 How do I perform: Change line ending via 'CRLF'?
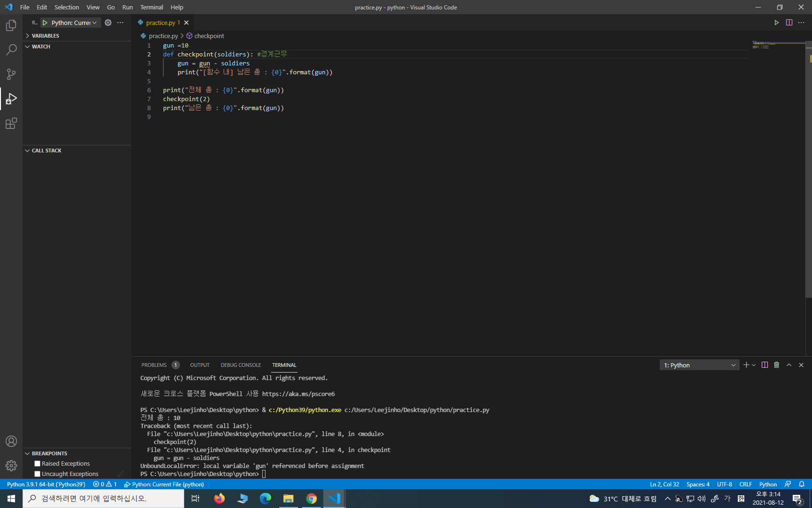(x=746, y=484)
